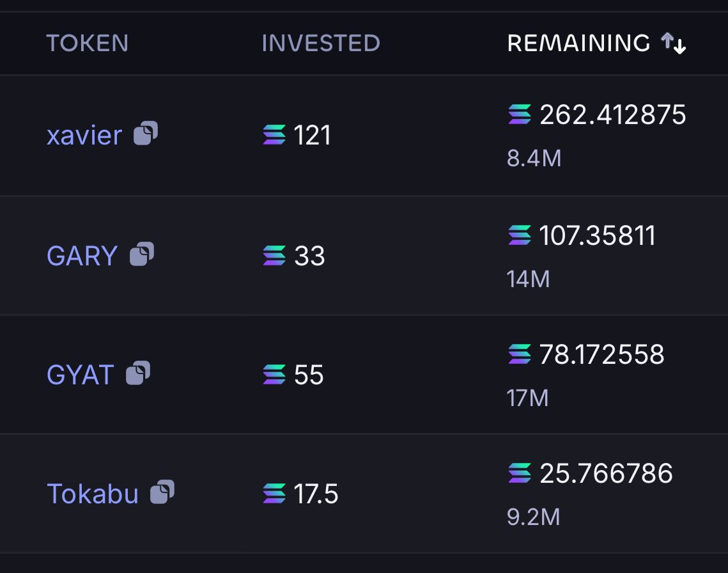Copy the GYAT token address
The image size is (728, 573).
[x=138, y=373]
